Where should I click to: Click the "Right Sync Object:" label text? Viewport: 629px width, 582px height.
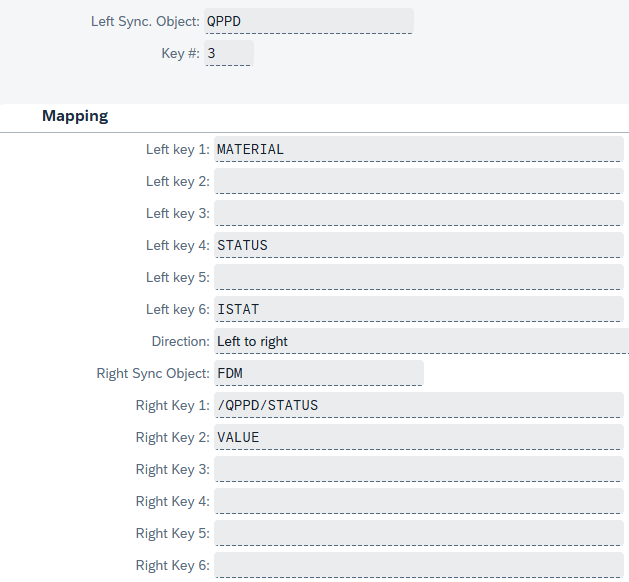[x=153, y=373]
